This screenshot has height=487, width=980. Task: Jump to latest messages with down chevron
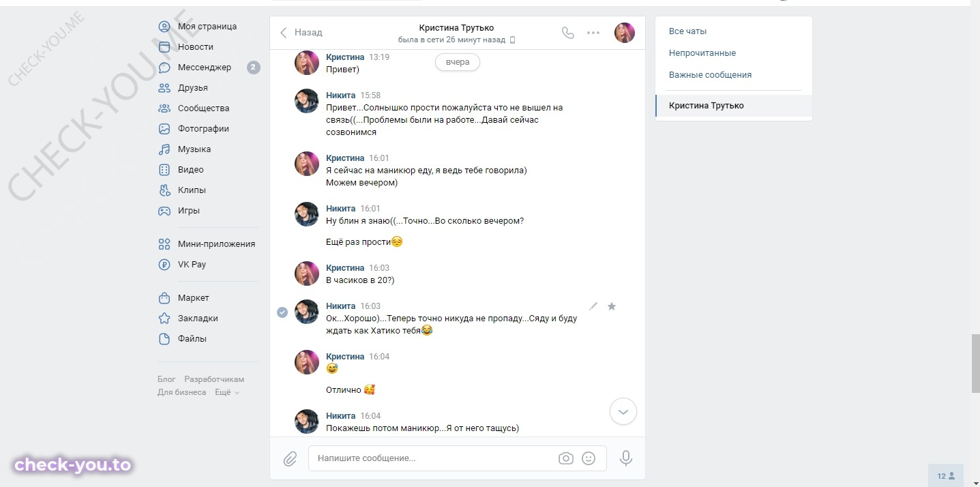coord(623,412)
